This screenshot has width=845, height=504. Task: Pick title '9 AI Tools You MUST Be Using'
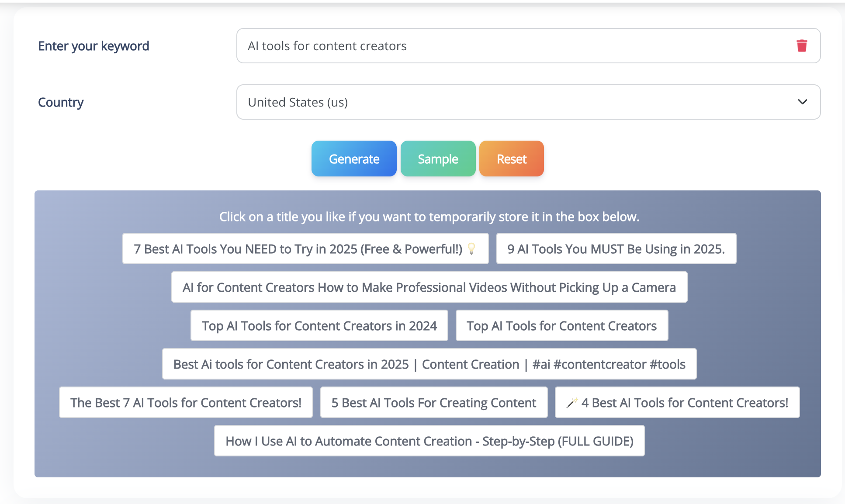pos(616,249)
